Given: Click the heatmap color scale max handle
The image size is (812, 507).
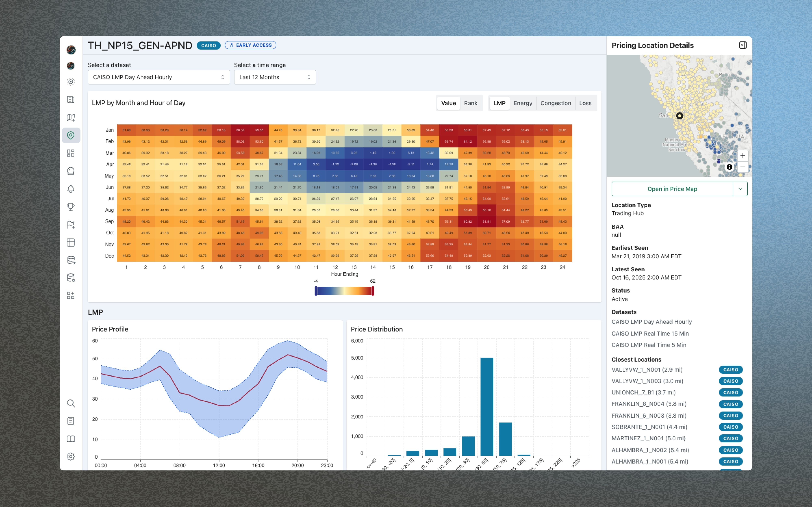Looking at the screenshot, I should point(373,291).
